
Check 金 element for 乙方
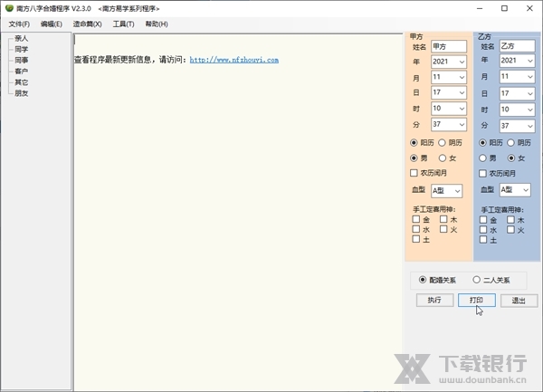click(x=483, y=220)
